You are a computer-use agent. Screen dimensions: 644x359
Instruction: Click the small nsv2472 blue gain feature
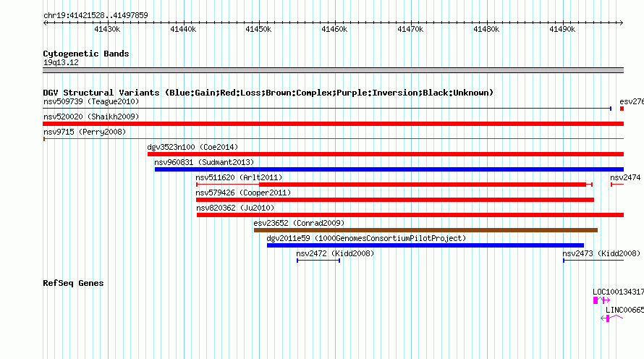[x=318, y=261]
